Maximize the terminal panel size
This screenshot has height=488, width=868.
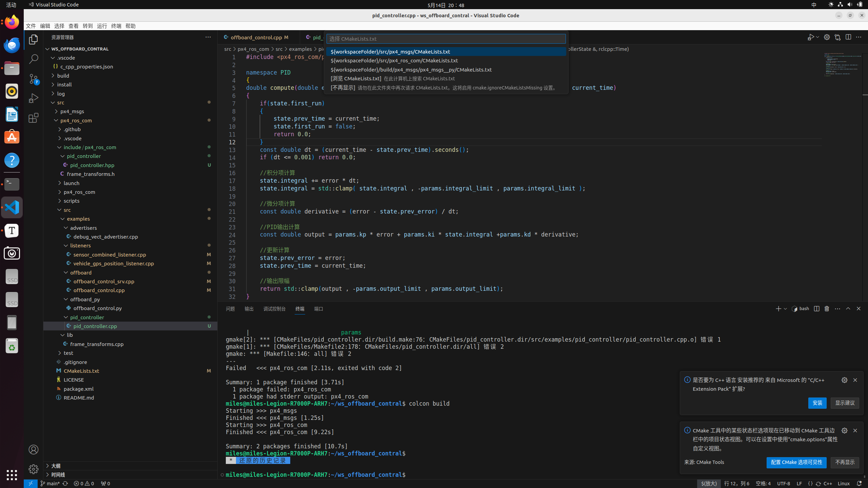848,309
